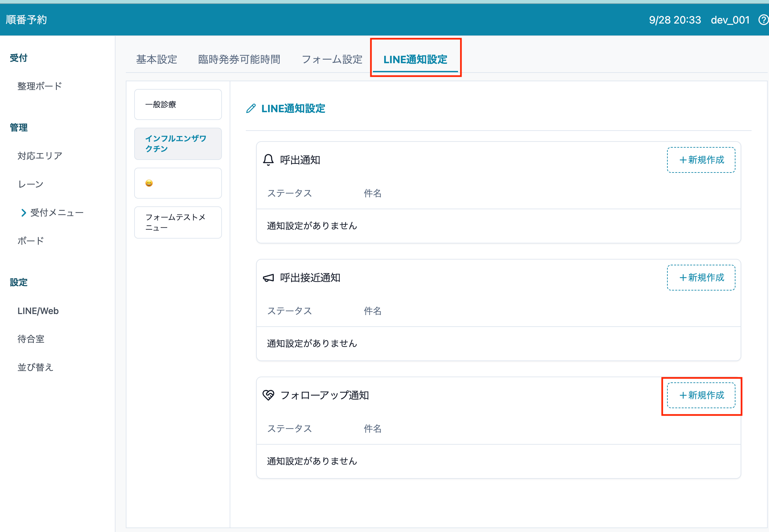769x532 pixels.
Task: Click the help question mark icon
Action: pyautogui.click(x=763, y=20)
